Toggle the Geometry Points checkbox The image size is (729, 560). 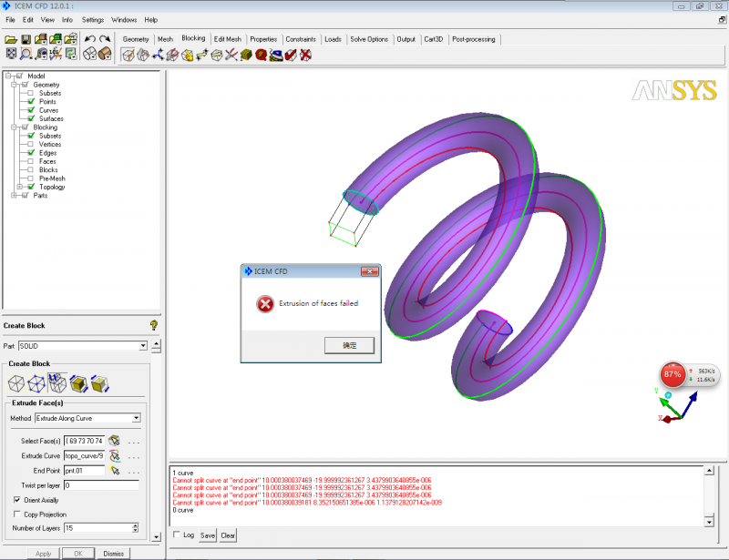click(x=31, y=101)
